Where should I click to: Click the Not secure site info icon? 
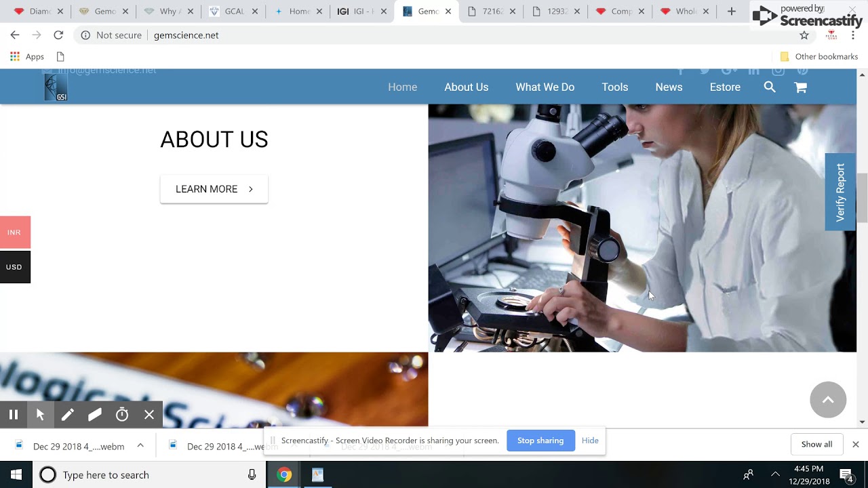tap(85, 35)
